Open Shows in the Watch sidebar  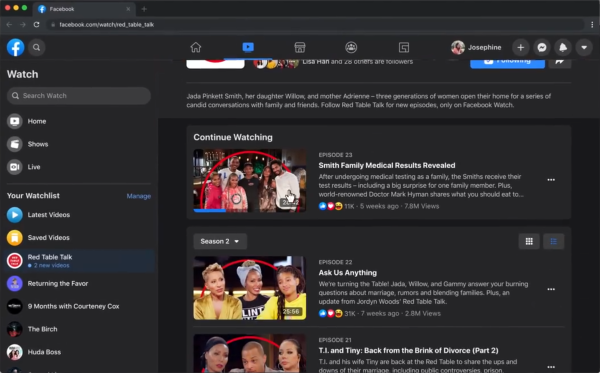(x=79, y=144)
